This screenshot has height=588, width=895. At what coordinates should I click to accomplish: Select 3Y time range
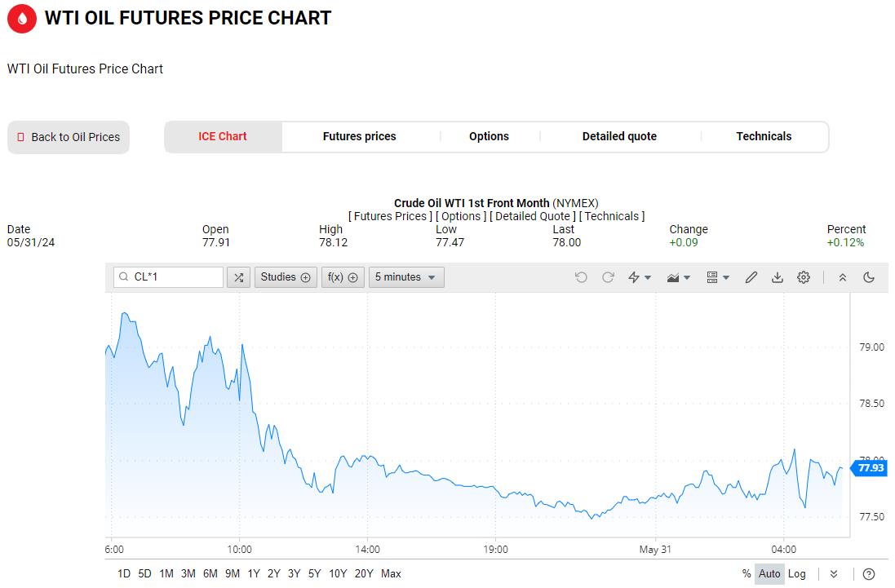click(294, 574)
